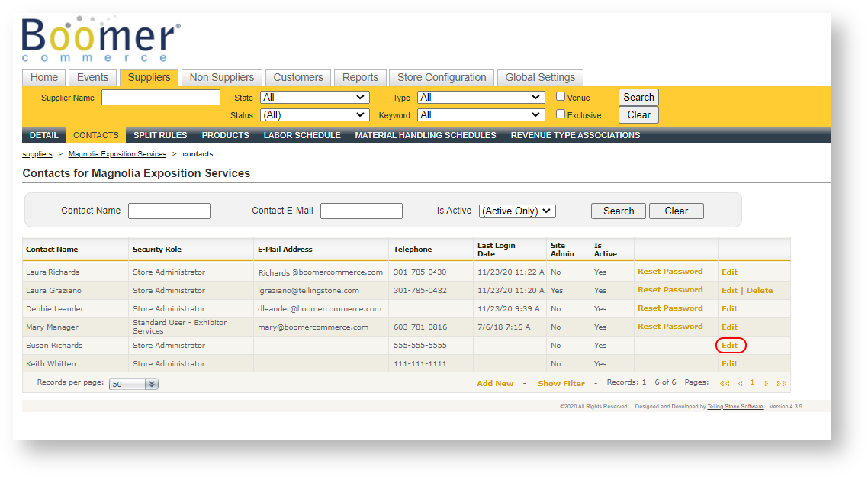Image resolution: width=868 pixels, height=477 pixels.
Task: Open the State dropdown
Action: [x=314, y=98]
